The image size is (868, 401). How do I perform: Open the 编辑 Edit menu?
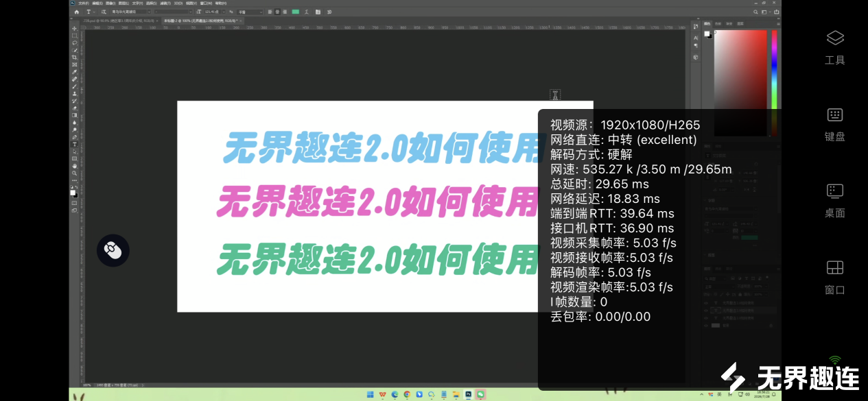pos(97,3)
